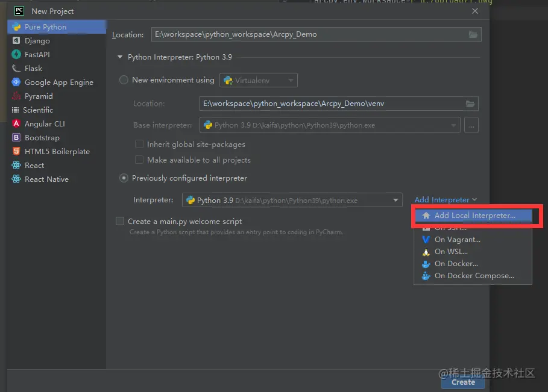
Task: Click the Django project icon
Action: click(16, 40)
